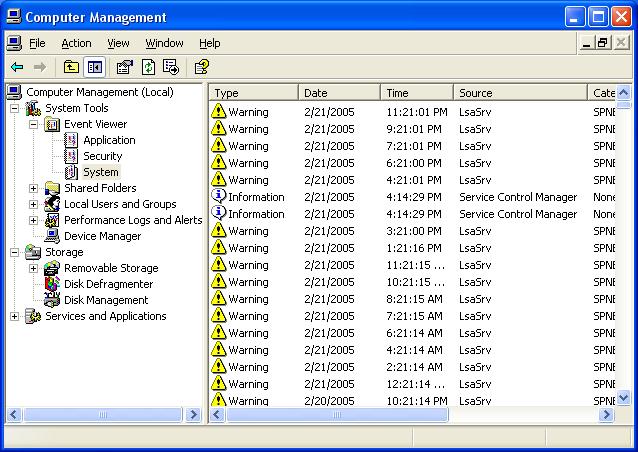This screenshot has height=452, width=638.
Task: Collapse the System Tools node
Action: coord(14,108)
